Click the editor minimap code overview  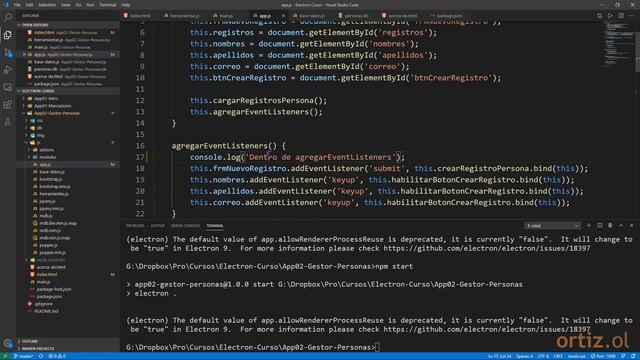click(x=618, y=45)
